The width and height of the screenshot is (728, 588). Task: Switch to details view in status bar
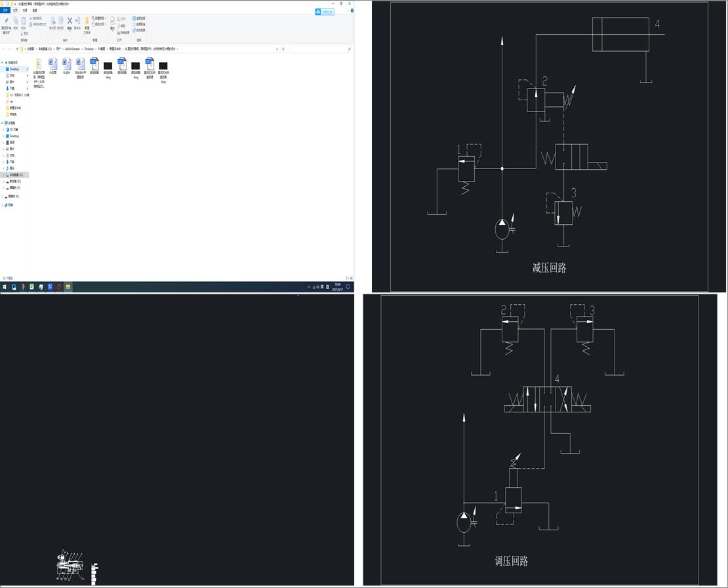(x=347, y=278)
